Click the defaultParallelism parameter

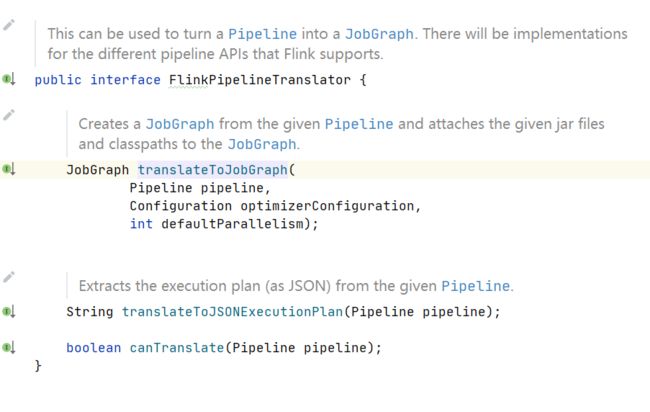tap(233, 224)
